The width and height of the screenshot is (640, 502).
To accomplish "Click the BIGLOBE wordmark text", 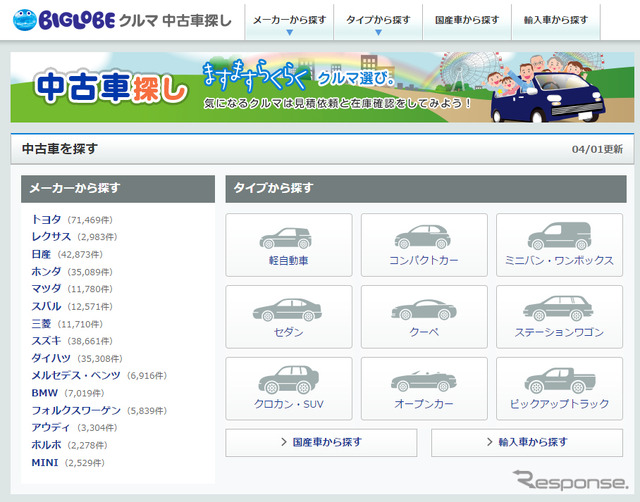I will (x=77, y=20).
